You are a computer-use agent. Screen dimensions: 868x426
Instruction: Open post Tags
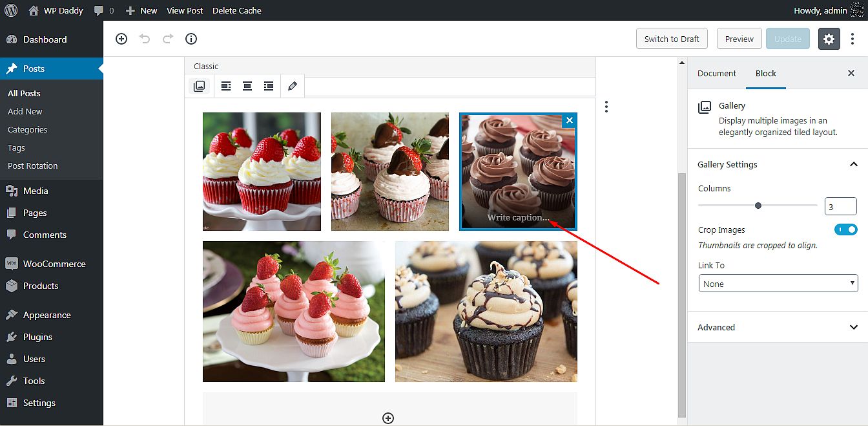(x=16, y=147)
